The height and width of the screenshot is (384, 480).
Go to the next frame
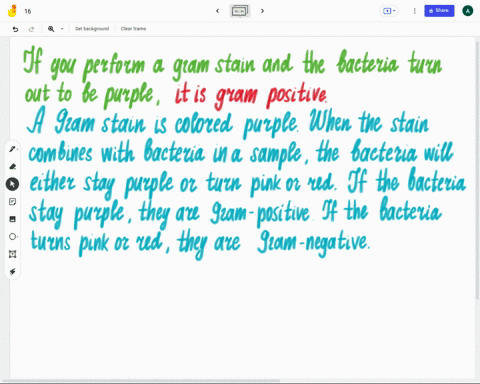coord(262,11)
